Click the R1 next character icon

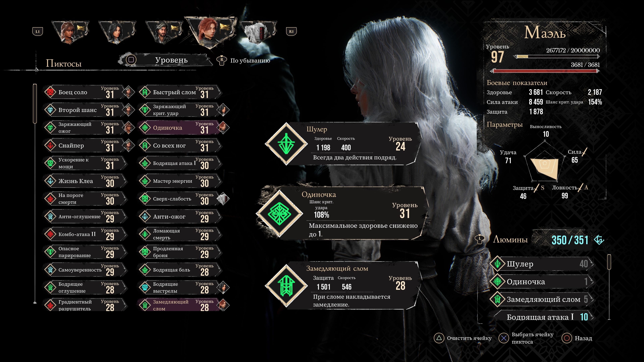291,32
